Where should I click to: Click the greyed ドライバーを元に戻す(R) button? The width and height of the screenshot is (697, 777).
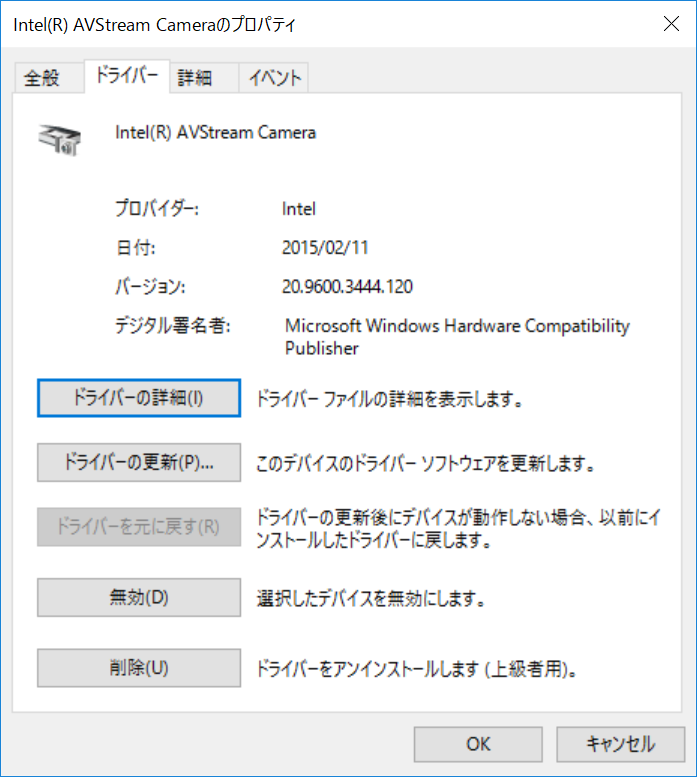pos(139,527)
